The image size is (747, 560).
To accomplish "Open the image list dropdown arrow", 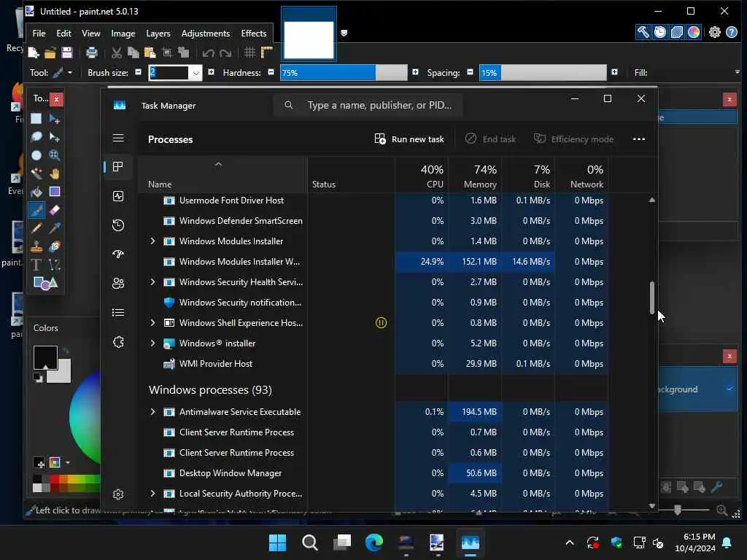I will (344, 33).
